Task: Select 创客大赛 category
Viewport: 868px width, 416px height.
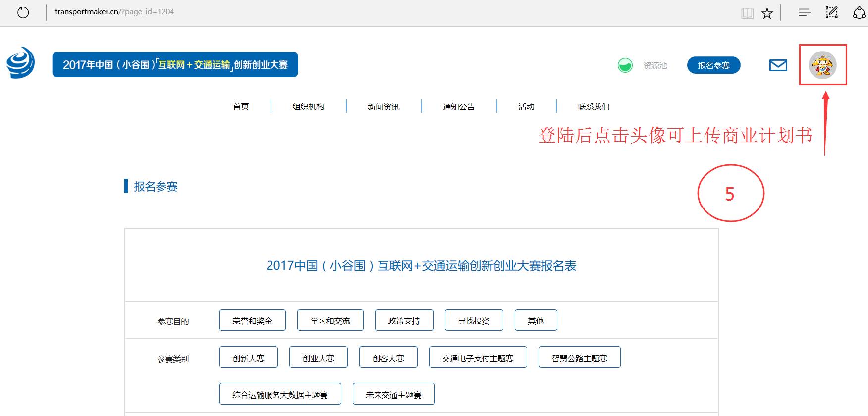Action: coord(388,357)
